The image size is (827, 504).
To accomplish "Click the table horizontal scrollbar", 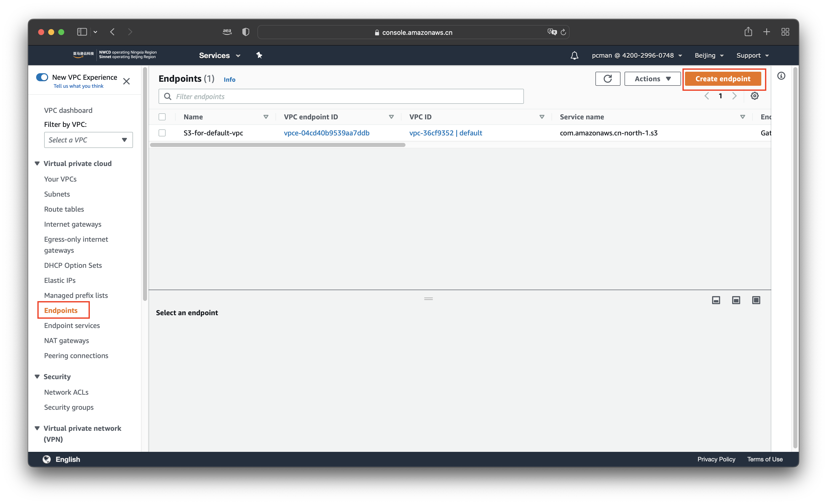I will click(x=278, y=145).
